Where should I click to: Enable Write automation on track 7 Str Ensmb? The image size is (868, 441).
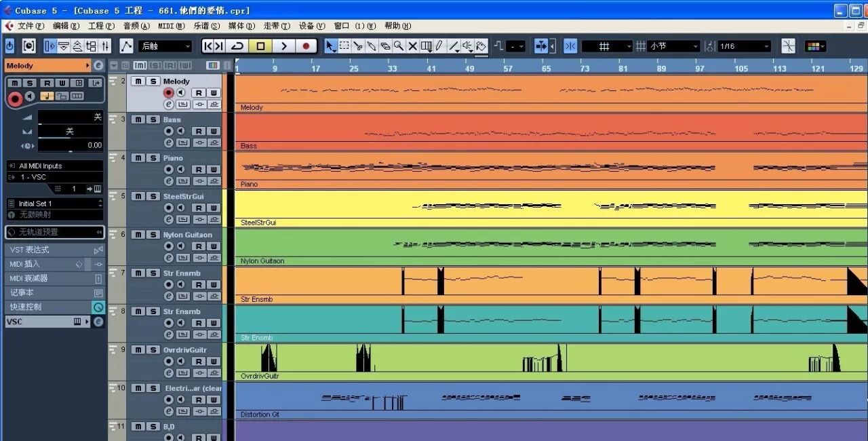(214, 285)
